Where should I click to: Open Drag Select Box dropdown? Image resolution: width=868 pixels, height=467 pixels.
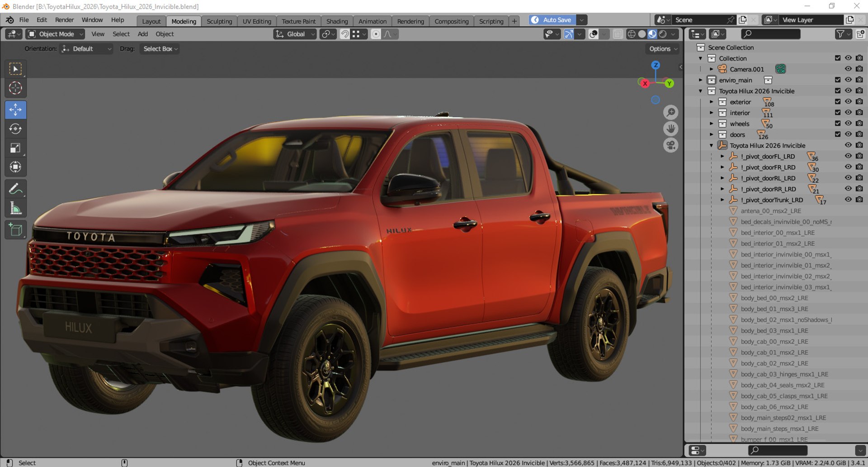point(160,49)
